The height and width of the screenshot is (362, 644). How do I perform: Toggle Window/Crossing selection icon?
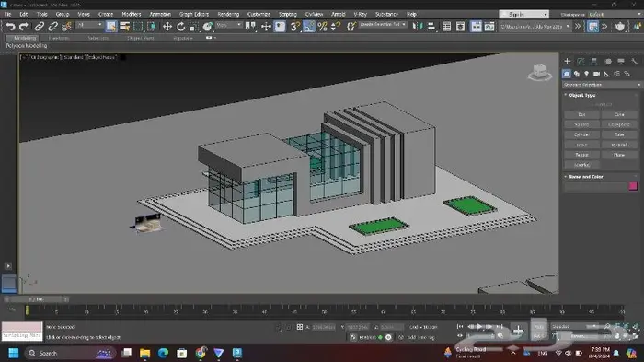pyautogui.click(x=152, y=27)
